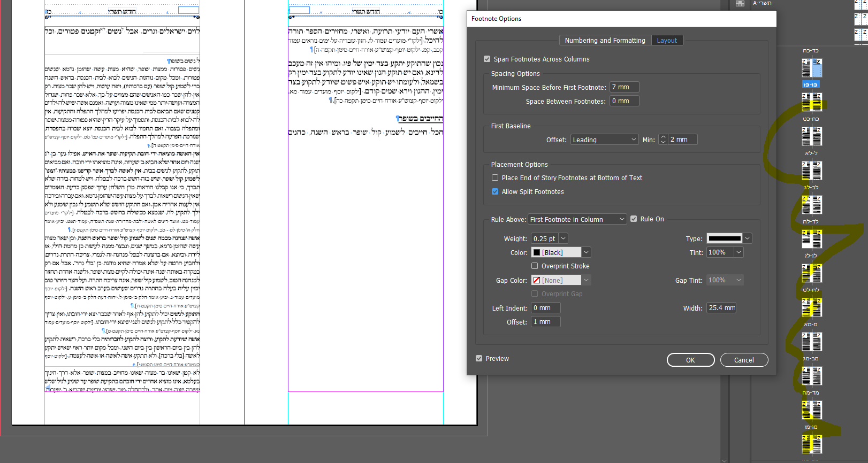Switch to the Numbering and Formatting tab
This screenshot has height=463, width=868.
click(x=605, y=41)
